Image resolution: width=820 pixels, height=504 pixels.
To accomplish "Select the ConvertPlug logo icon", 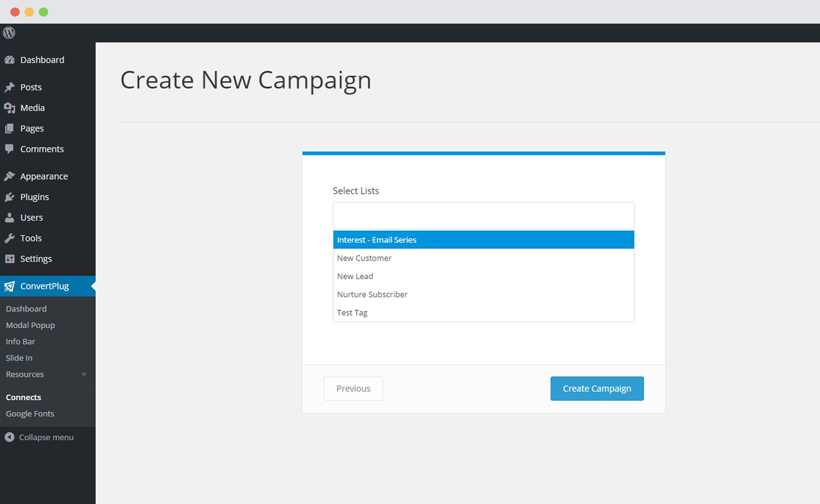I will coord(10,286).
